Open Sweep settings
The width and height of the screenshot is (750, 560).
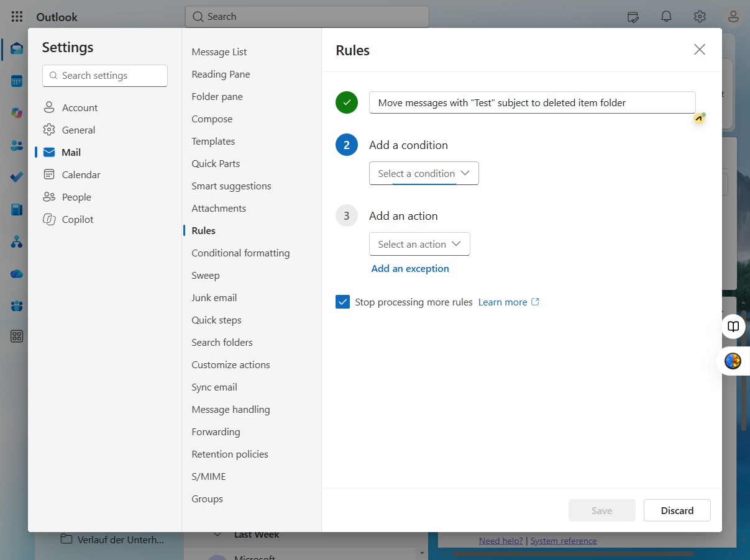click(x=206, y=275)
